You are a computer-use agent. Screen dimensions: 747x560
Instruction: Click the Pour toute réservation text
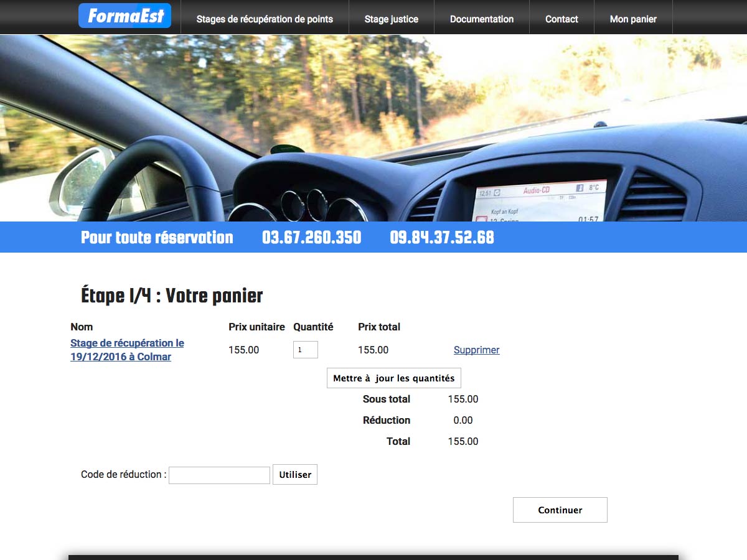[x=157, y=237]
